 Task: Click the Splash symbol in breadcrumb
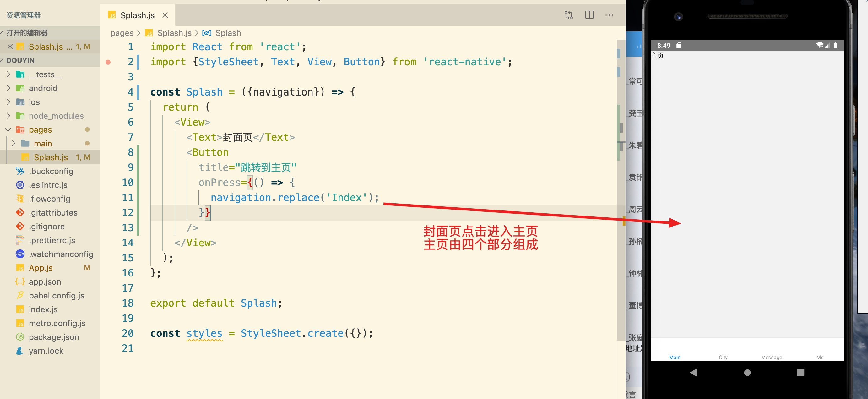(x=228, y=33)
